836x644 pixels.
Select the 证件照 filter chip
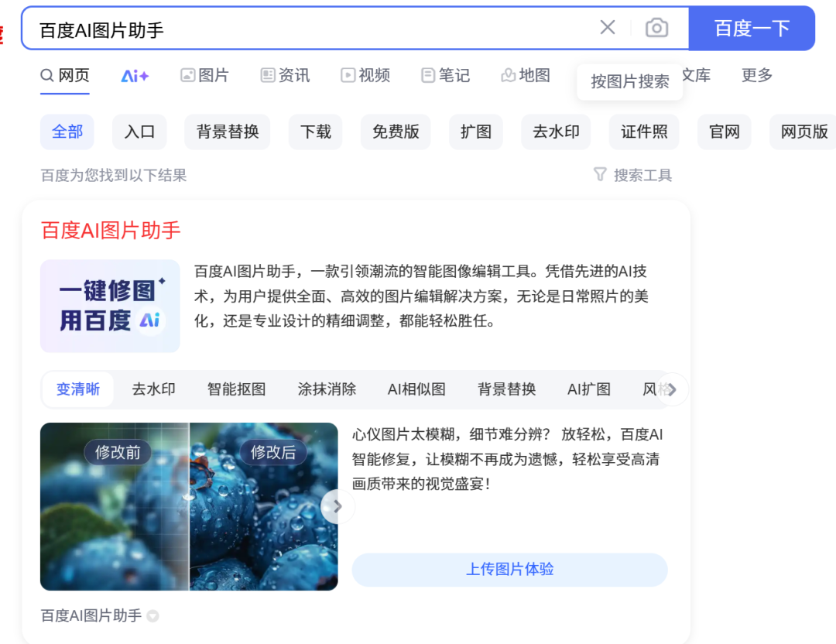(x=644, y=132)
